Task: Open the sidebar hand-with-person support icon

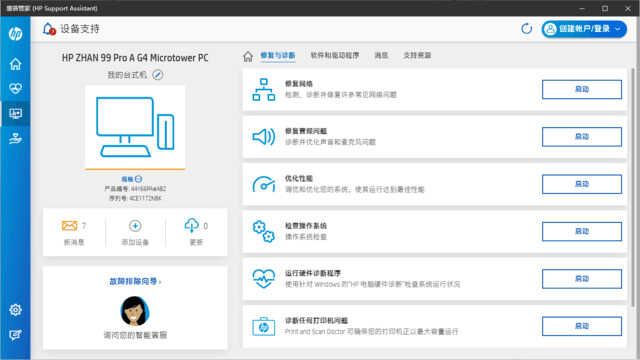Action: click(16, 138)
